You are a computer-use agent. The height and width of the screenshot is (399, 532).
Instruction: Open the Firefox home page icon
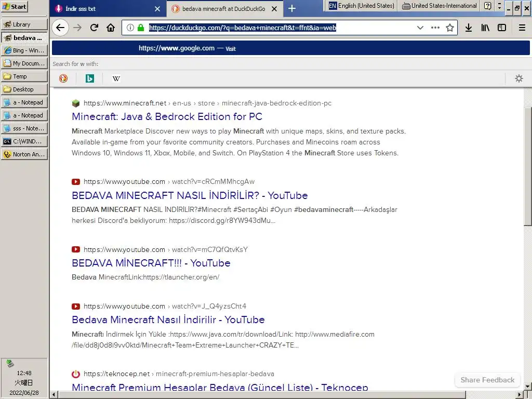(111, 28)
